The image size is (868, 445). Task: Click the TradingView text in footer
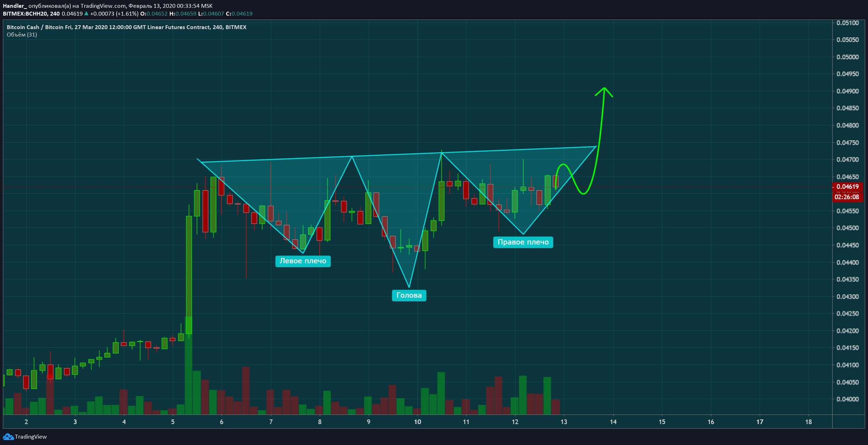(31, 436)
